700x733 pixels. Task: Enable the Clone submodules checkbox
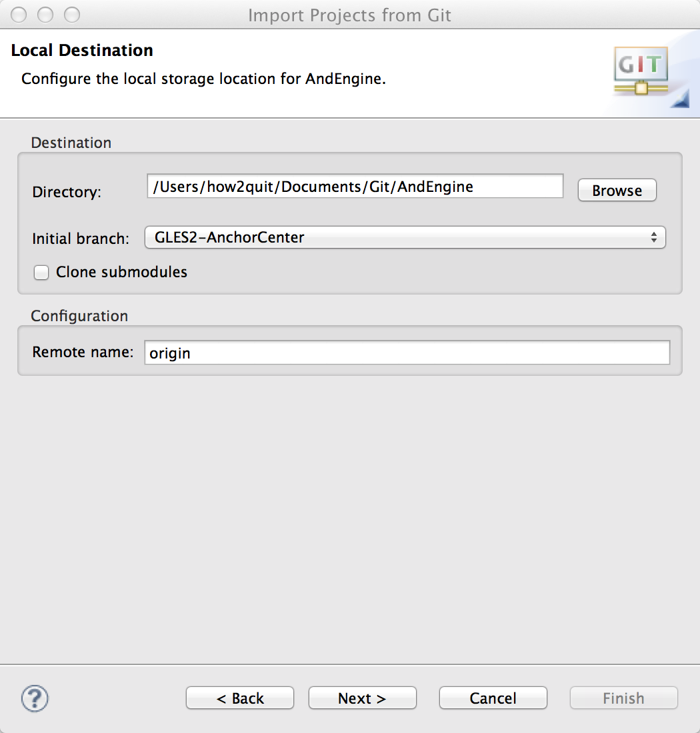pyautogui.click(x=41, y=272)
